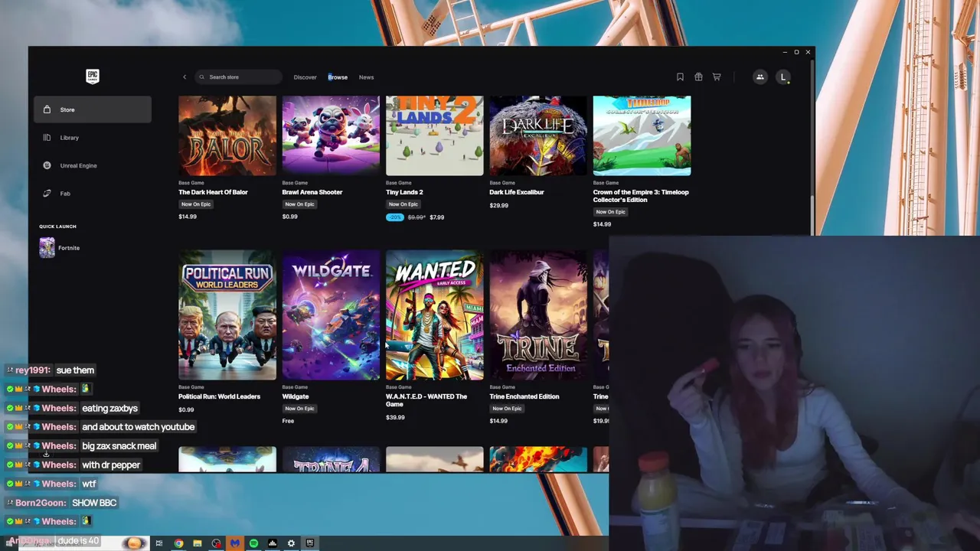Click the -20% discount badge
980x551 pixels.
point(394,217)
